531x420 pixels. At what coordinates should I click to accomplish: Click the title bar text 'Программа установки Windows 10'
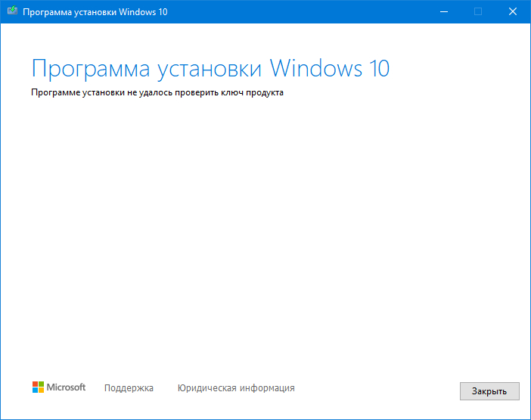coord(95,12)
